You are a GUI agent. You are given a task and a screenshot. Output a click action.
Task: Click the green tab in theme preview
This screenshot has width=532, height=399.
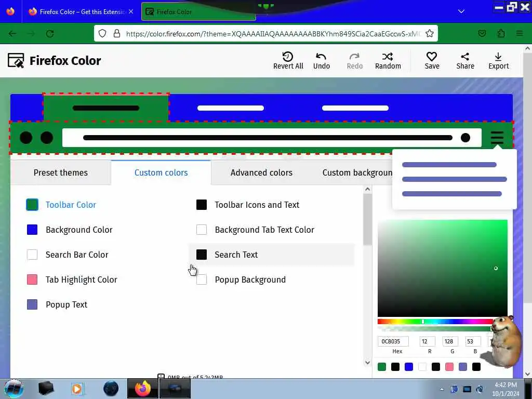click(106, 108)
